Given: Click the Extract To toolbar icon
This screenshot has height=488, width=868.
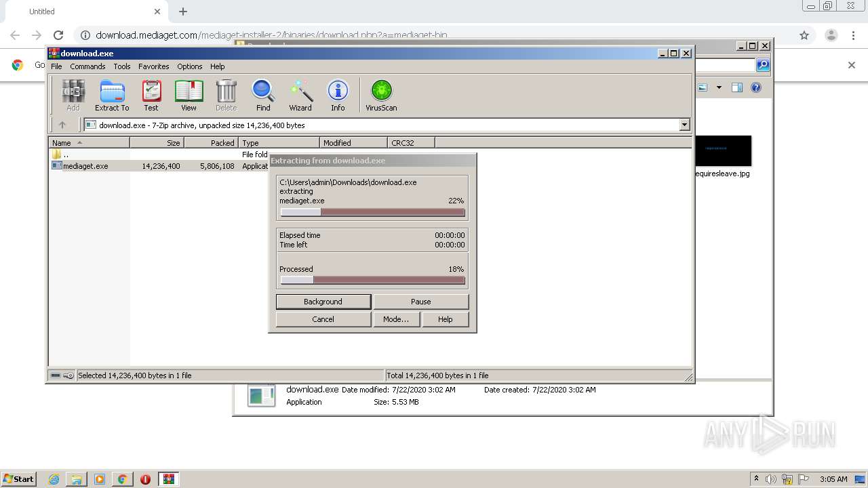Looking at the screenshot, I should point(112,95).
